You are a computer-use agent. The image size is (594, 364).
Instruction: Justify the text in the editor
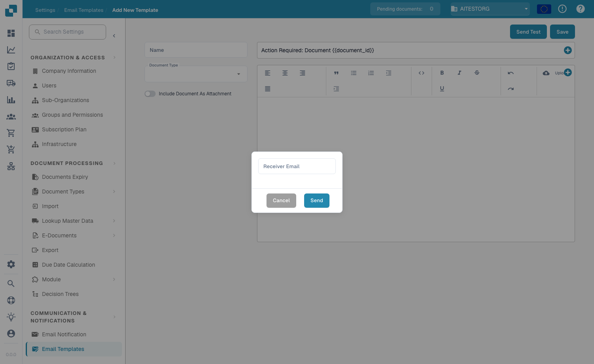(x=268, y=89)
